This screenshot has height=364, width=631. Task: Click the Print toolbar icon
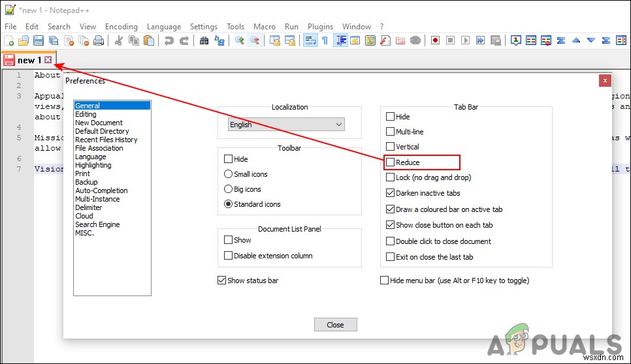(x=99, y=40)
